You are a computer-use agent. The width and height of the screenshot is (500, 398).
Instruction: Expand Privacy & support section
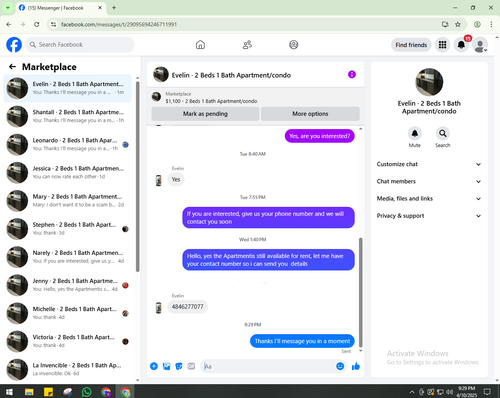click(x=429, y=216)
